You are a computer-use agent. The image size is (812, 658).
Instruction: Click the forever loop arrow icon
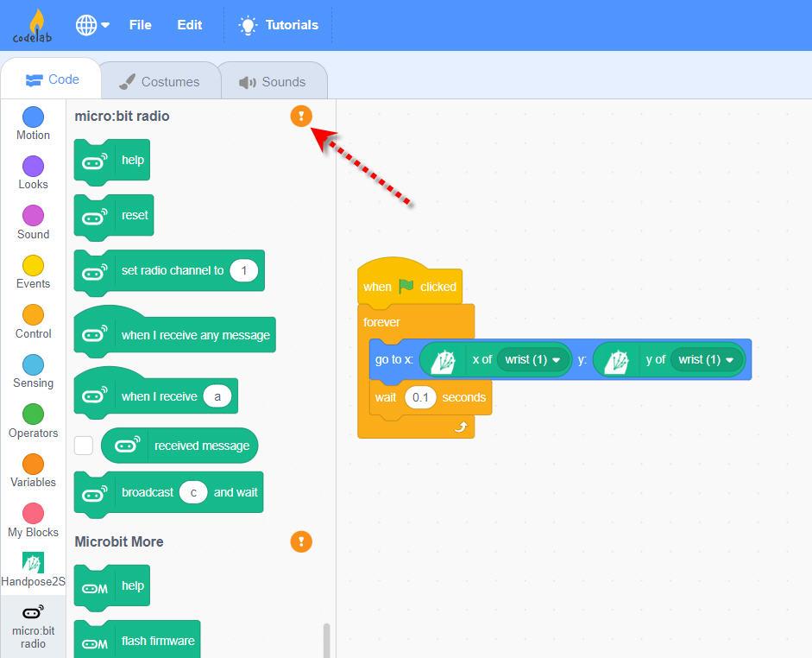(461, 427)
